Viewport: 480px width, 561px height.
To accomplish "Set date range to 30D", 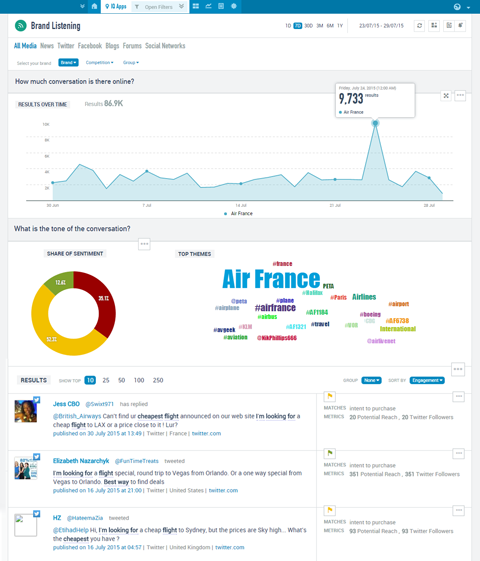I will pyautogui.click(x=308, y=26).
